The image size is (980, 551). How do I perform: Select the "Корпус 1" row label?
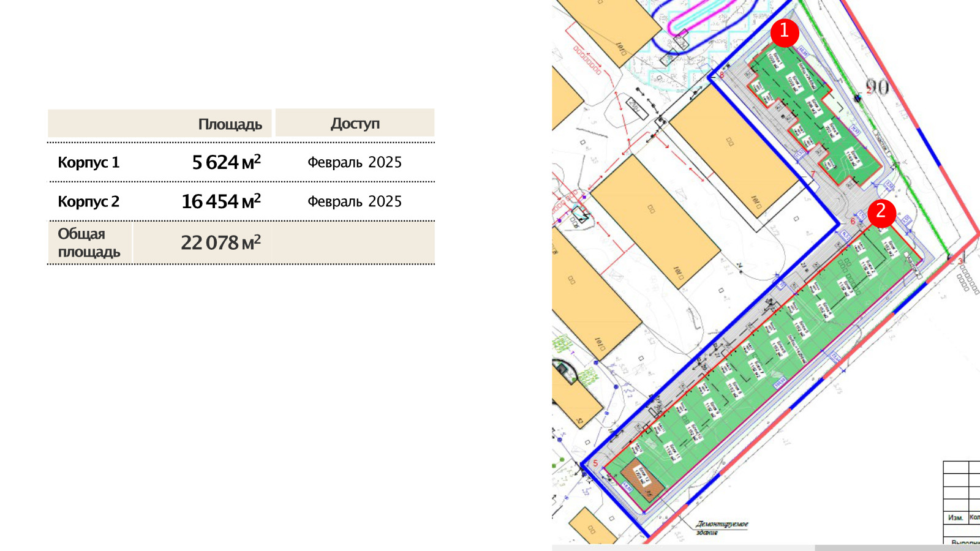pyautogui.click(x=88, y=163)
